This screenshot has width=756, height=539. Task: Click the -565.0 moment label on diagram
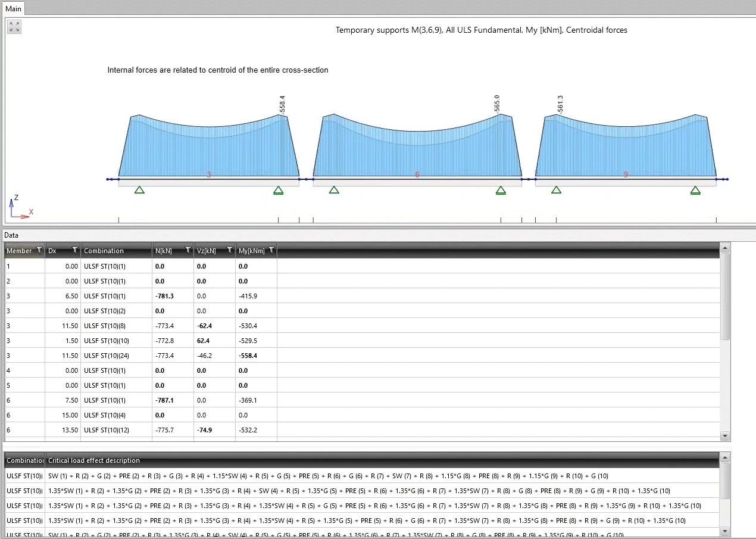pos(497,104)
